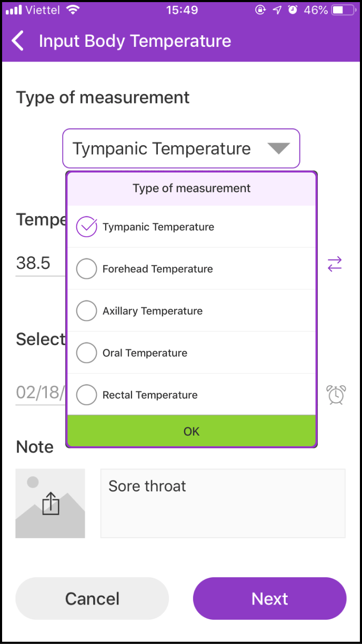The width and height of the screenshot is (362, 644).
Task: Collapse the Tympanic Temperature dropdown arrow
Action: (x=278, y=149)
